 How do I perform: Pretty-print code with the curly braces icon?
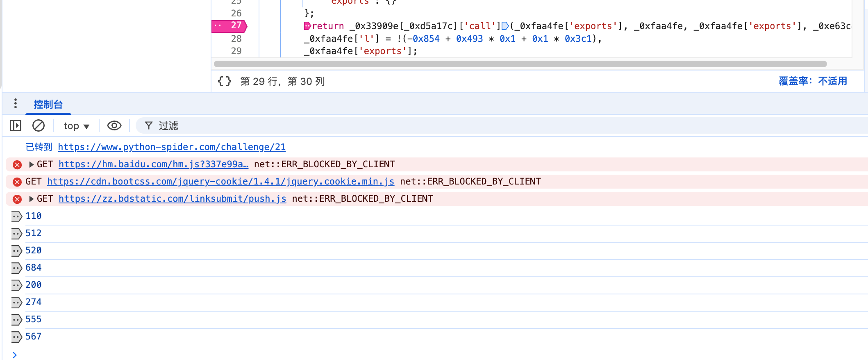(225, 81)
